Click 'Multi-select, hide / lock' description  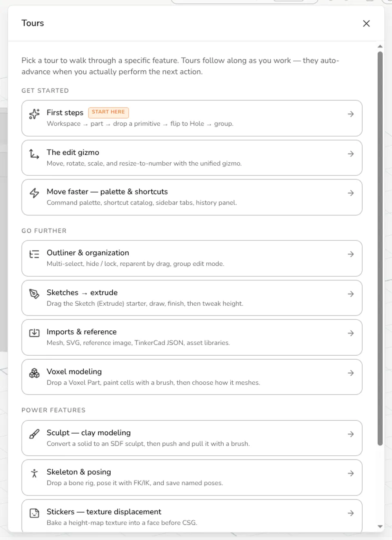tap(136, 264)
